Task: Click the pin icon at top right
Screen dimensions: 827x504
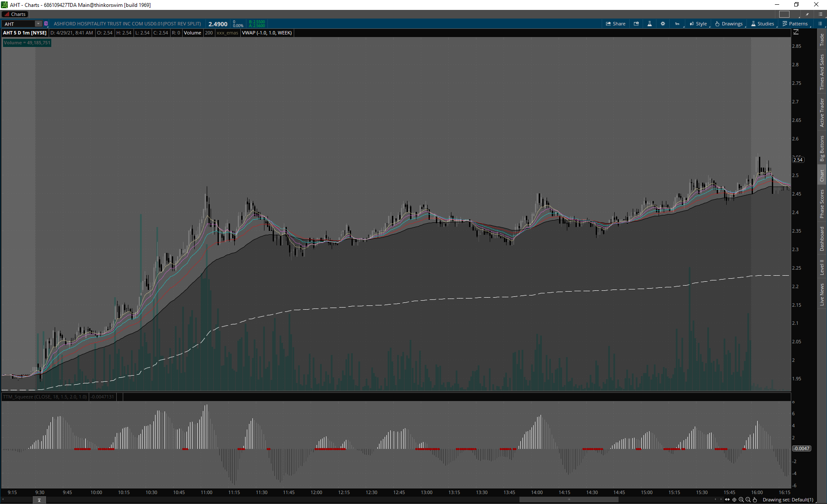Action: click(x=807, y=14)
